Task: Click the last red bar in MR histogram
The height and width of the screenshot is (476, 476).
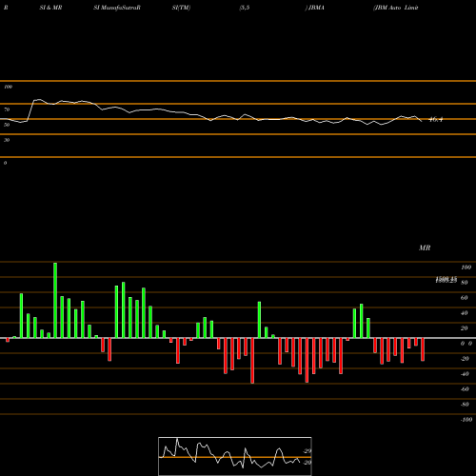Action: tap(423, 349)
